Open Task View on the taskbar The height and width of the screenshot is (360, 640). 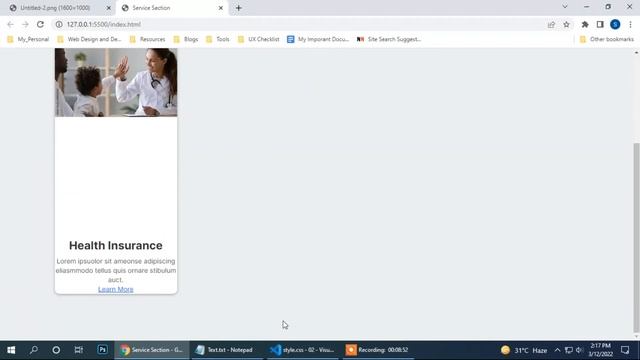[78, 350]
